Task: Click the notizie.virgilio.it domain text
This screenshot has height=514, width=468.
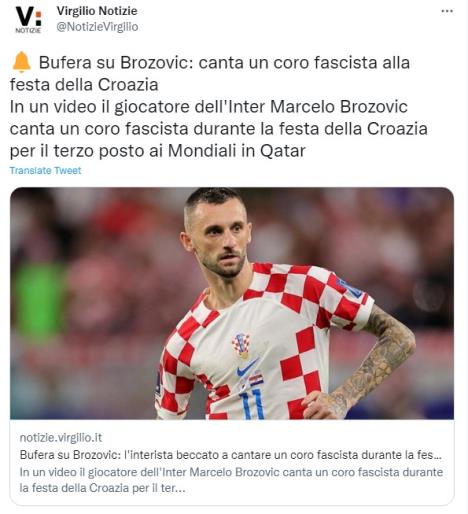Action: coord(61,437)
